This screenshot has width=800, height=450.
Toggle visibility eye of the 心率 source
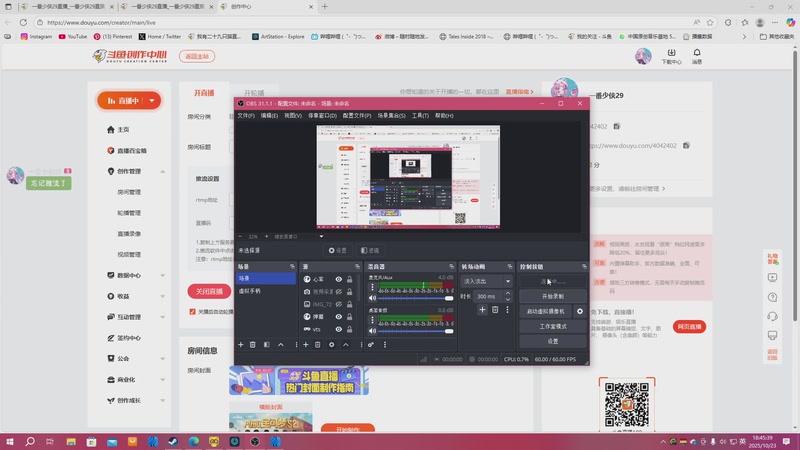point(338,279)
